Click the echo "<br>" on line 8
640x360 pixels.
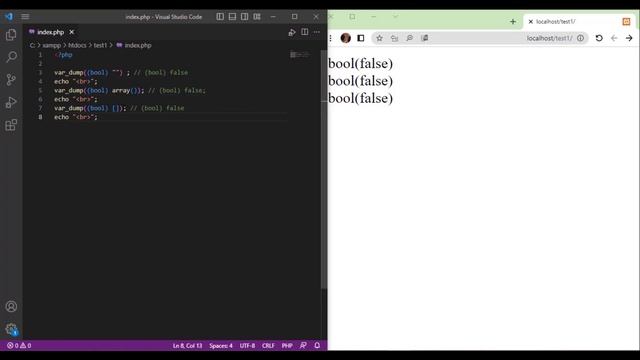pos(76,117)
